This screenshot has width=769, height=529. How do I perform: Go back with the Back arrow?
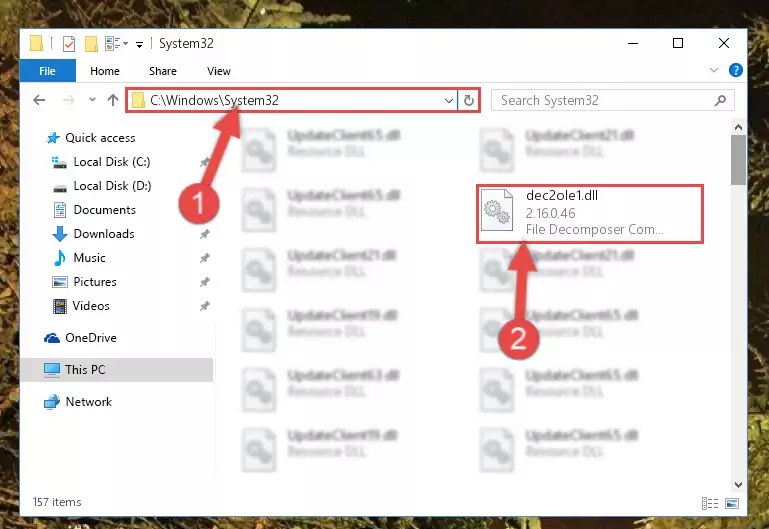pyautogui.click(x=39, y=100)
